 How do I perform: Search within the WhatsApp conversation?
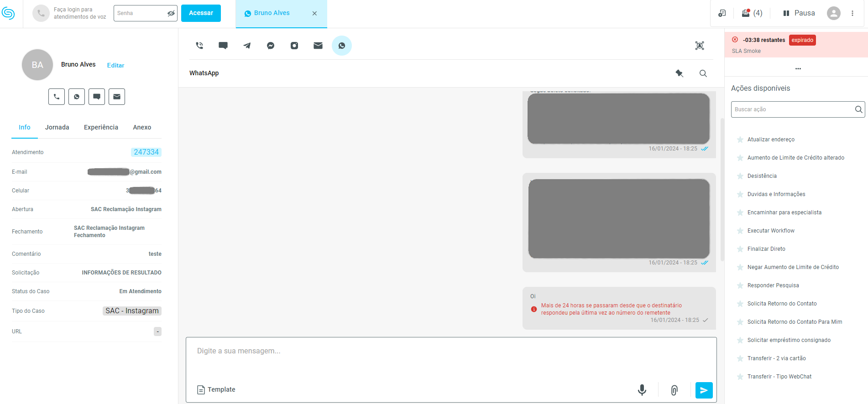(703, 73)
